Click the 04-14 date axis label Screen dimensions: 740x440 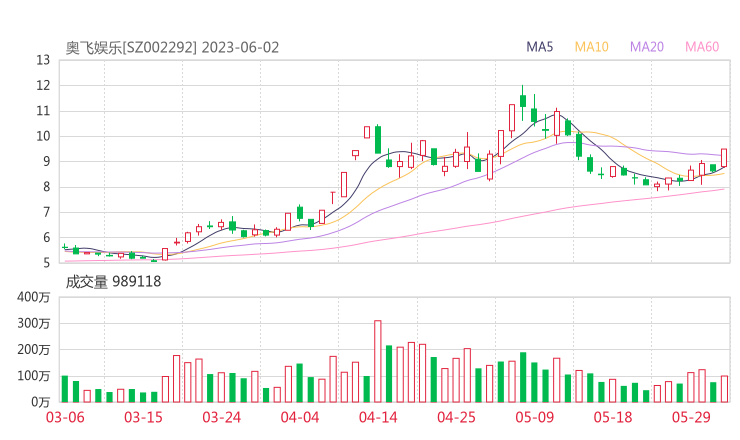pos(378,417)
